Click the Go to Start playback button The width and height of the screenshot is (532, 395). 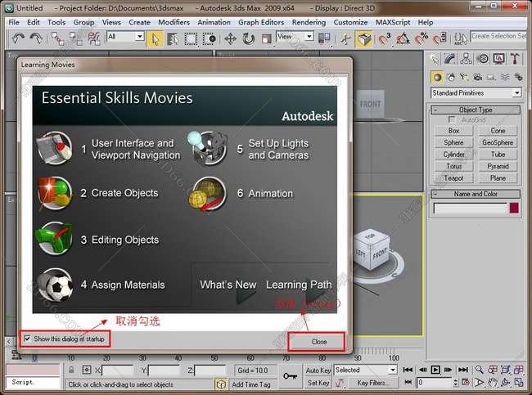(408, 370)
